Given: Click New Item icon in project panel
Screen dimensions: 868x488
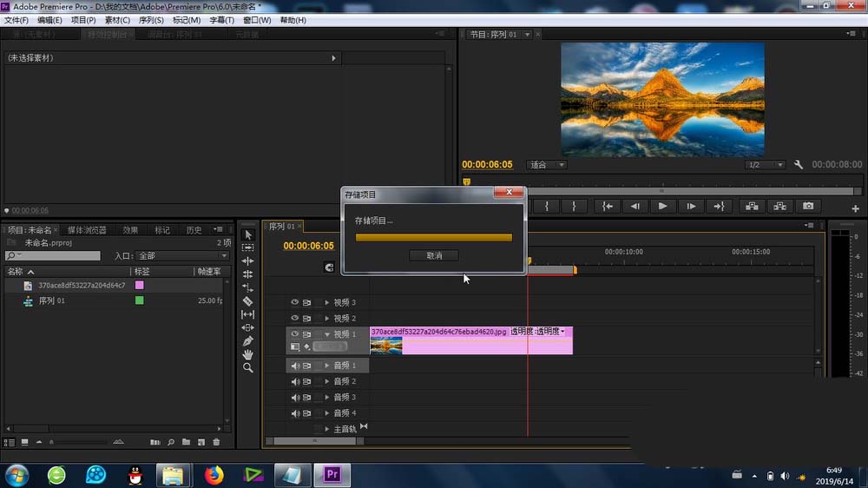Looking at the screenshot, I should coord(201,442).
